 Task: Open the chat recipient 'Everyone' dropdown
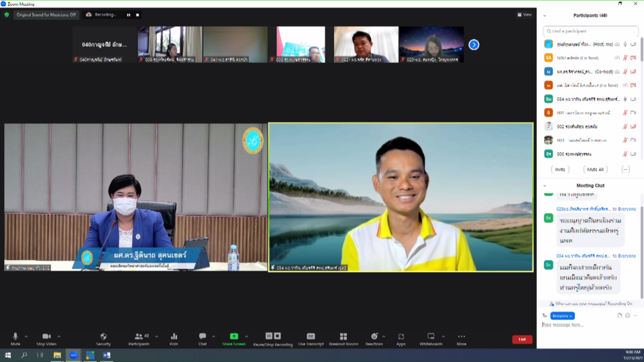coord(562,316)
